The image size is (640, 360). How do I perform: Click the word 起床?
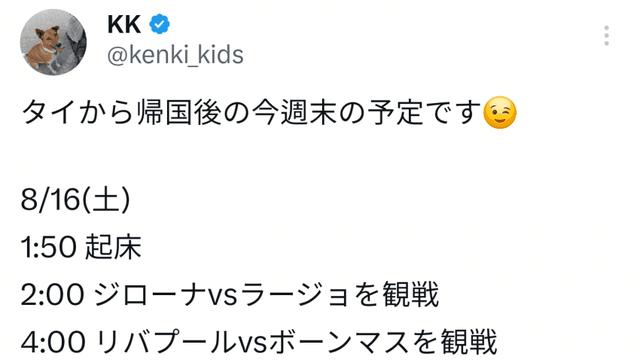(113, 247)
